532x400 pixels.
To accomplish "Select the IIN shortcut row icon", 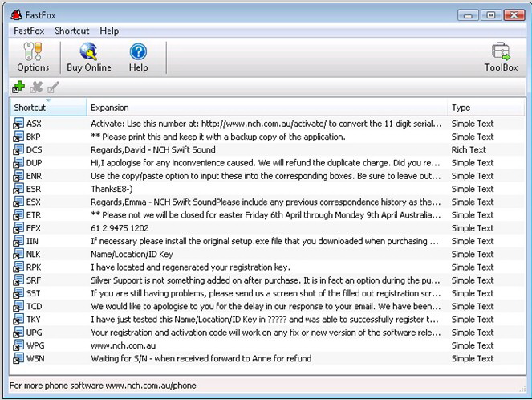I will pos(18,241).
